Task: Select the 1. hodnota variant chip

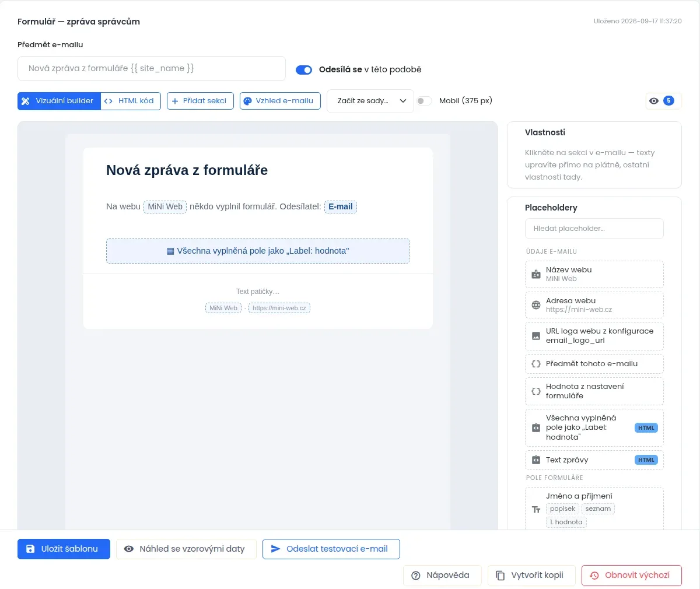Action: click(566, 522)
